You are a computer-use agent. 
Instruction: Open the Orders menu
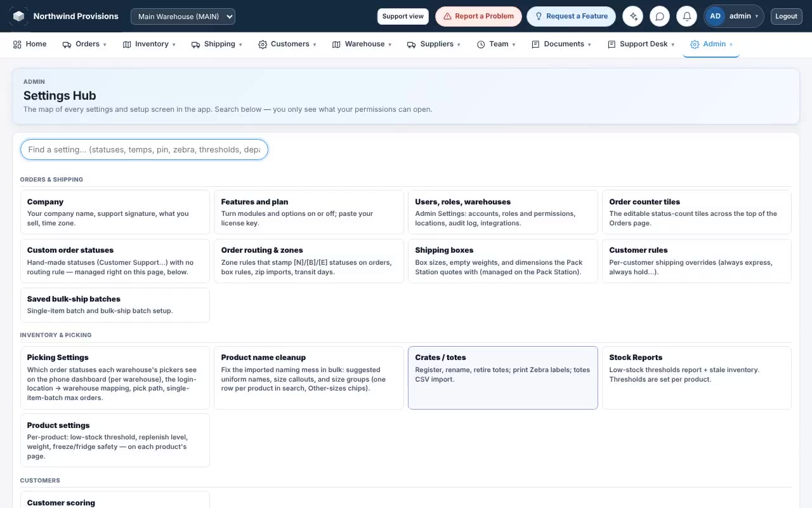point(84,44)
